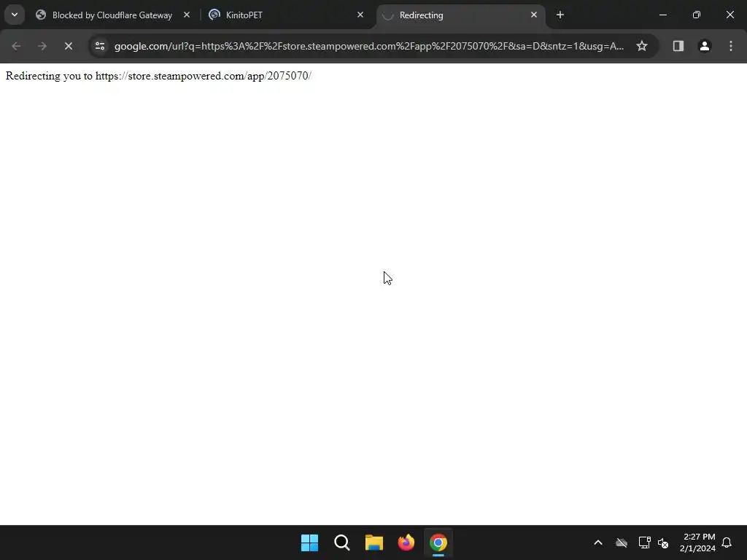Show hidden system tray icons
Image resolution: width=747 pixels, height=560 pixels.
click(598, 542)
